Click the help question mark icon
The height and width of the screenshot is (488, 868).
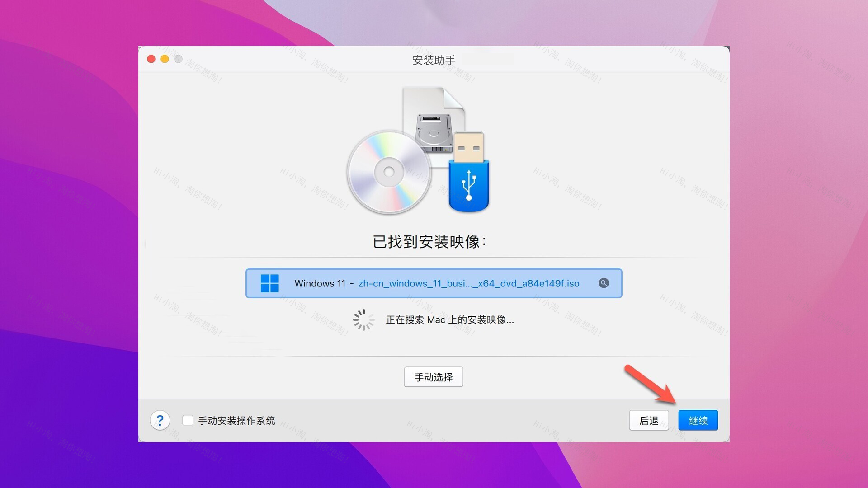tap(159, 420)
